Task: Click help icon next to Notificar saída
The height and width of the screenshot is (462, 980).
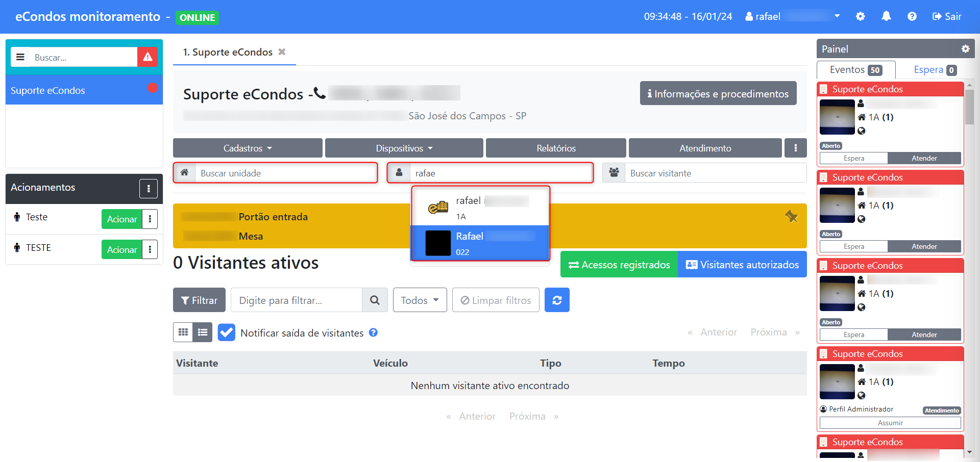Action: click(x=373, y=332)
